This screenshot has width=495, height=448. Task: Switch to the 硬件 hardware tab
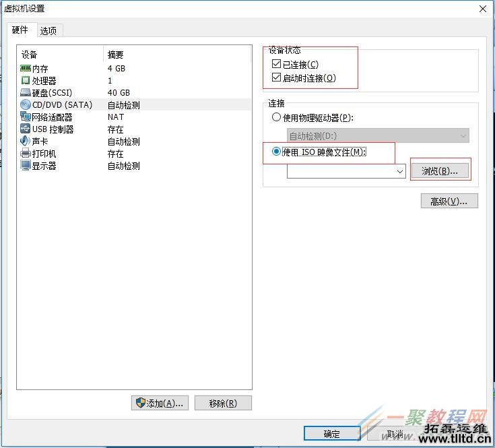(x=20, y=30)
